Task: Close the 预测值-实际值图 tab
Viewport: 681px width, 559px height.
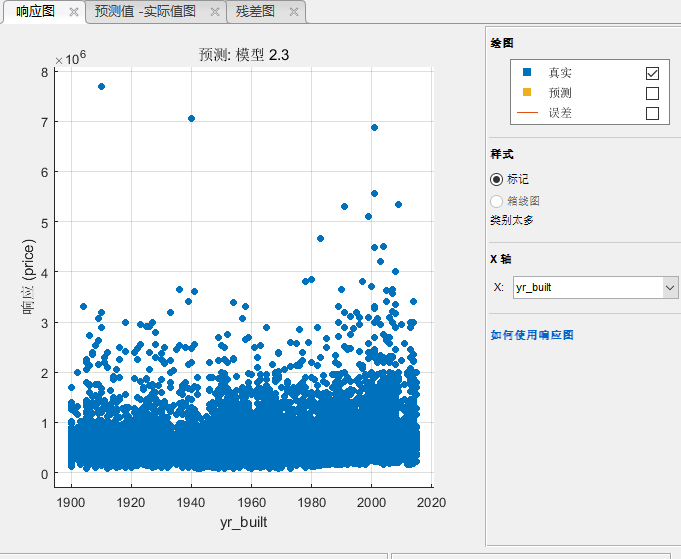Action: [214, 12]
